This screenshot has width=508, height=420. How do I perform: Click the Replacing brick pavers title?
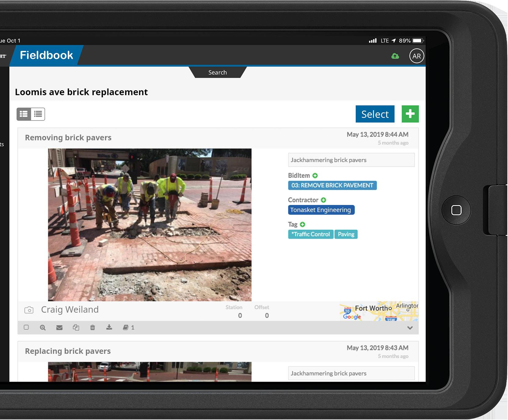click(68, 351)
